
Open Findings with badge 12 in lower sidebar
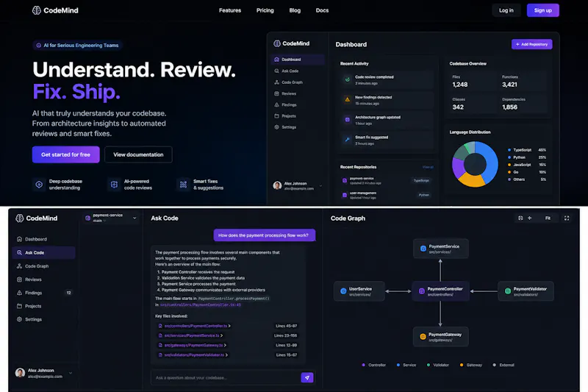(43, 293)
